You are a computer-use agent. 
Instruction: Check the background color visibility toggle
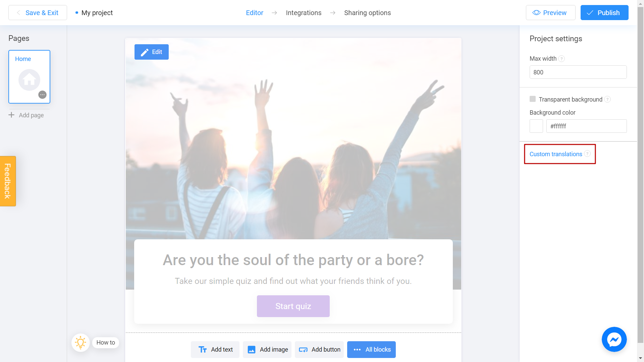pyautogui.click(x=533, y=99)
